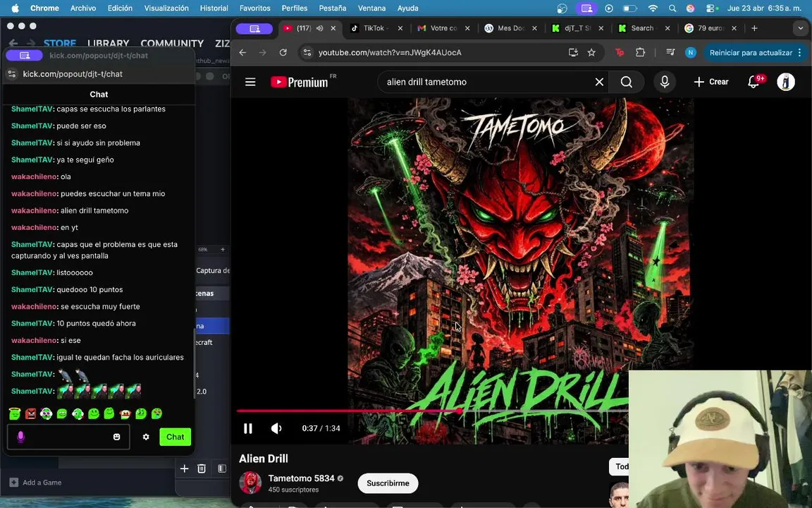
Task: Click Add a Game in Steam
Action: 36,482
